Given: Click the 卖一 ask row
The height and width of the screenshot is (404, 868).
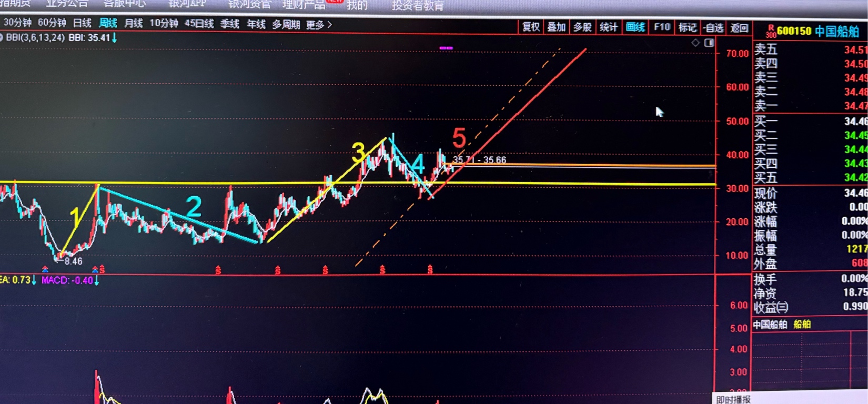Looking at the screenshot, I should click(810, 106).
